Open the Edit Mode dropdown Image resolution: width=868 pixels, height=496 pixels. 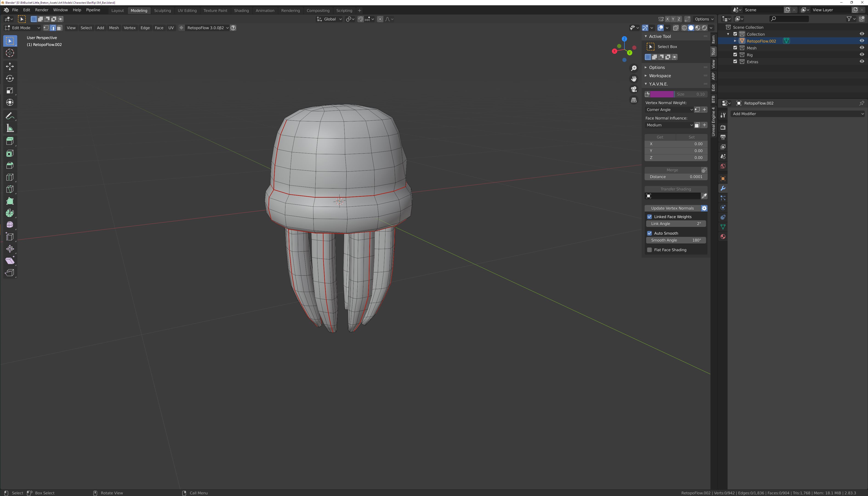23,28
